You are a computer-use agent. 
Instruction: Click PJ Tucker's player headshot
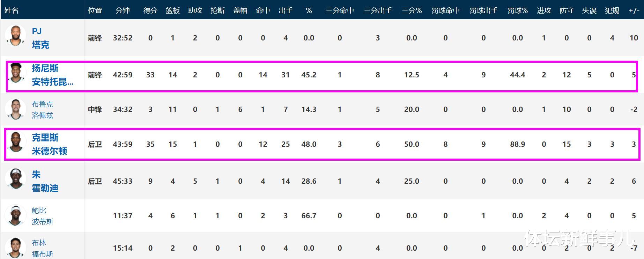(x=15, y=36)
